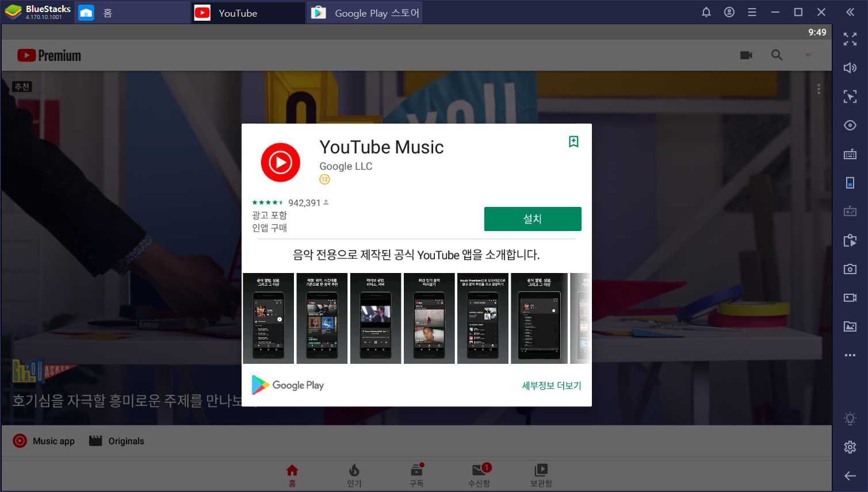
Task: Open the third screenshot thumbnail
Action: click(x=376, y=318)
